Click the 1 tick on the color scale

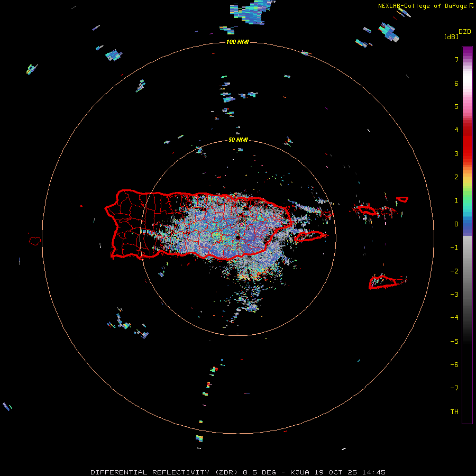456,200
